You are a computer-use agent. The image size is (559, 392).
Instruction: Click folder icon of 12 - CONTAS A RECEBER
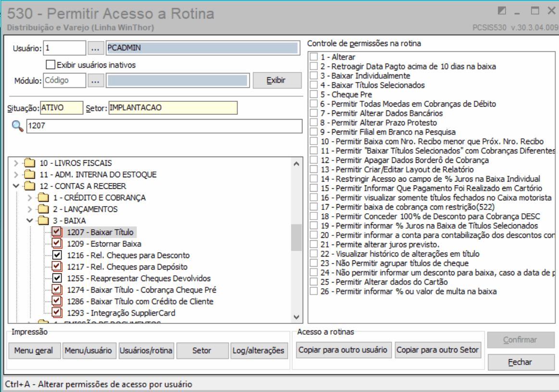(x=30, y=186)
